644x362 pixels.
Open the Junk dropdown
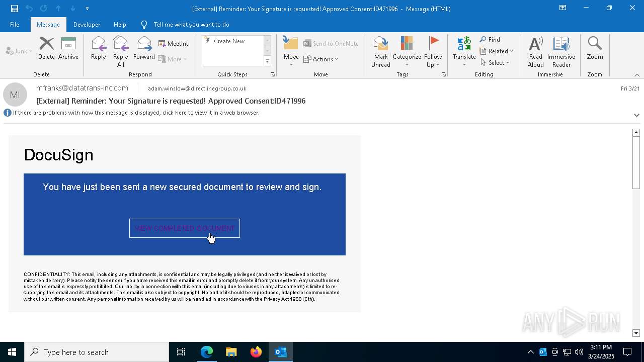(19, 51)
